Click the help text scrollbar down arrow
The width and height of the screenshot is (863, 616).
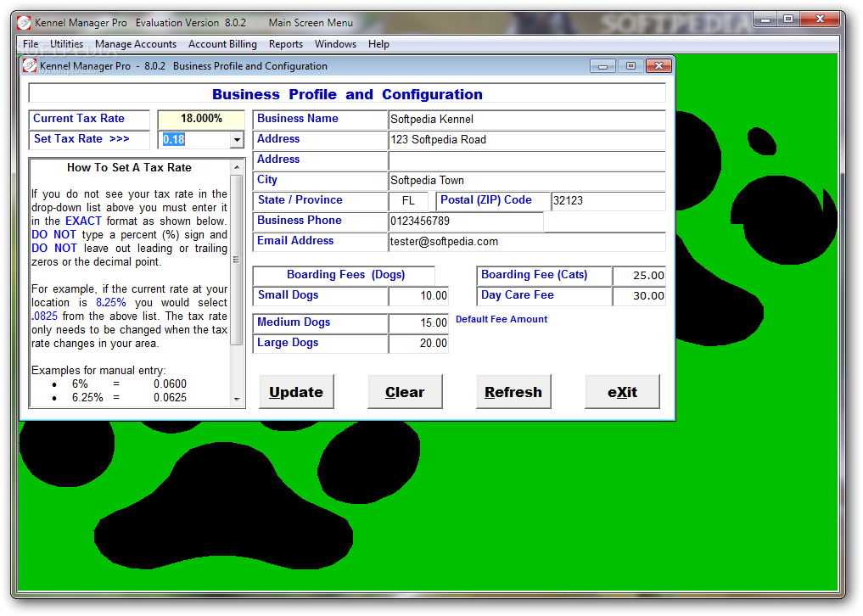tap(237, 400)
